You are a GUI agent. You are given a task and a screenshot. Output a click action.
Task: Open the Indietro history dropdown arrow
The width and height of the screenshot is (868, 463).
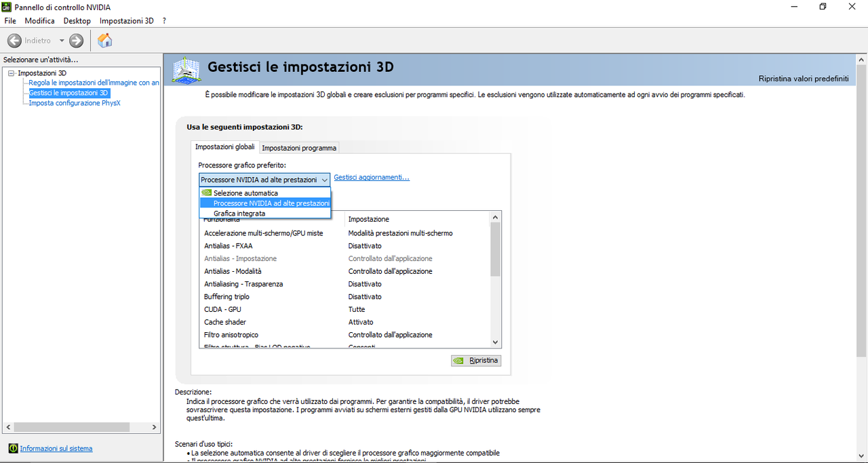[x=62, y=41]
